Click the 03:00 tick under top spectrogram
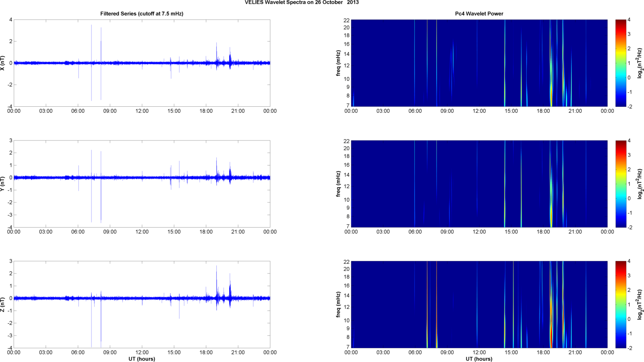644x362 pixels. 383,111
